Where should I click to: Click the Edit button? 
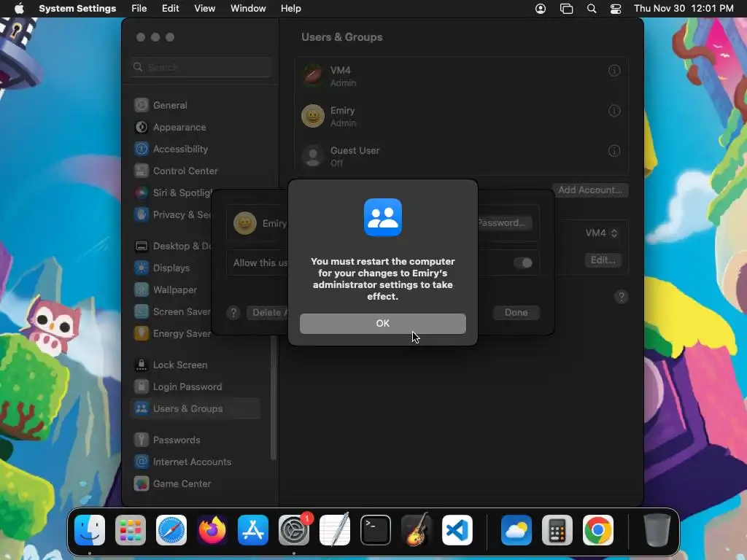603,260
